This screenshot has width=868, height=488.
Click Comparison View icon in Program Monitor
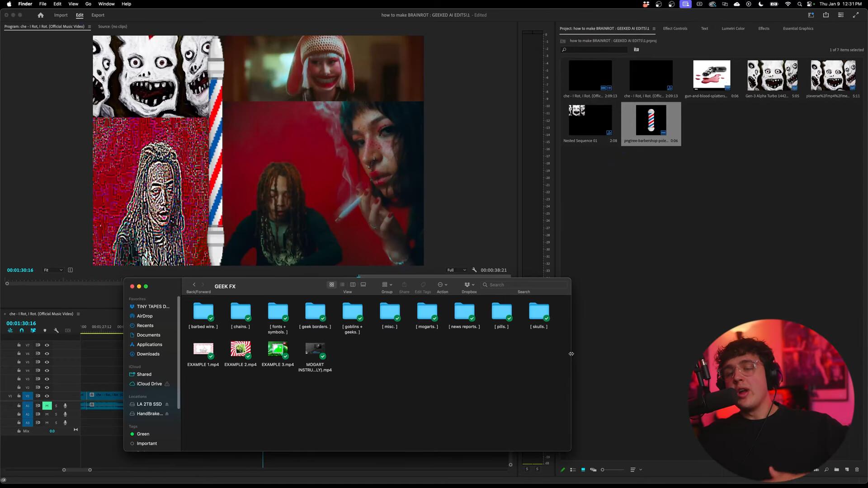pyautogui.click(x=70, y=270)
